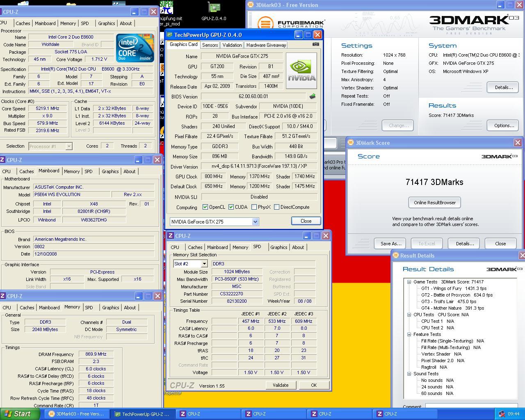Image resolution: width=525 pixels, height=420 pixels.
Task: Click the GPU-Z screenshot camera icon
Action: (x=315, y=44)
